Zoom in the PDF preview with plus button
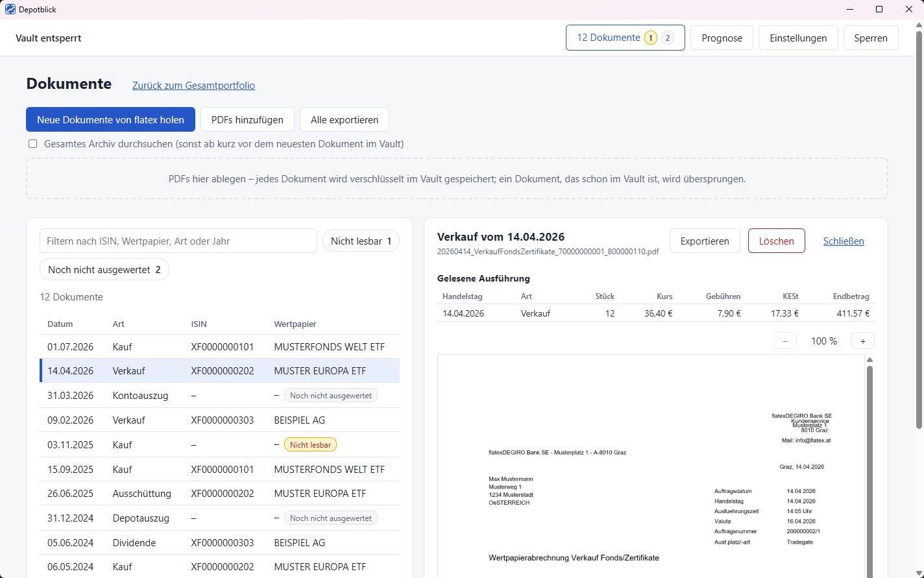This screenshot has height=578, width=924. [862, 341]
